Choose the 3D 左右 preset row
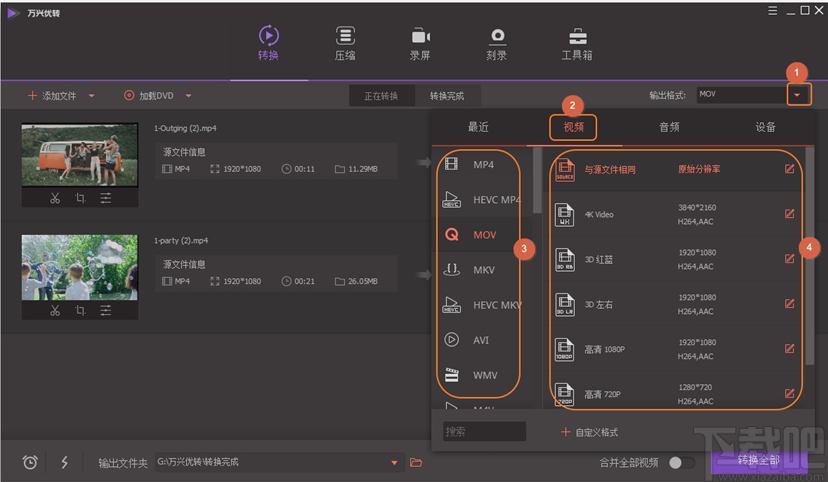This screenshot has height=482, width=828. click(675, 304)
